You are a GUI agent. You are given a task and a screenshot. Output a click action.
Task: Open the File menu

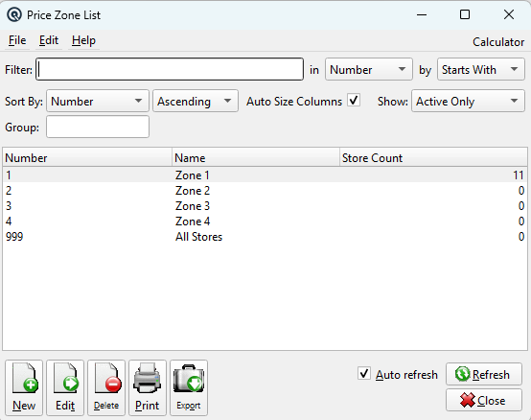(x=17, y=40)
